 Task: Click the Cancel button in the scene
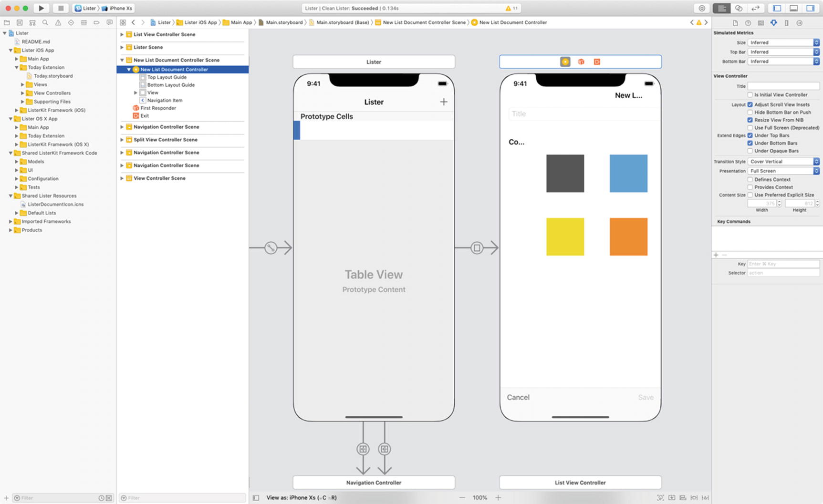pyautogui.click(x=518, y=397)
